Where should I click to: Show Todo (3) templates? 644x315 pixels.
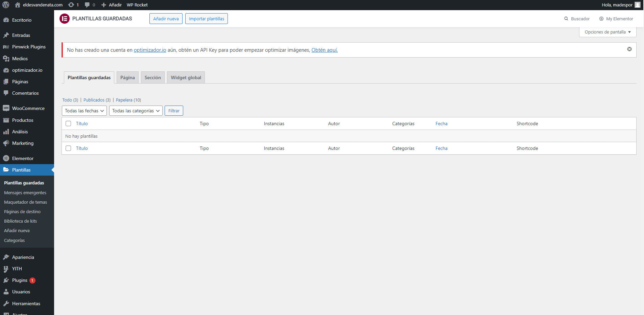70,100
